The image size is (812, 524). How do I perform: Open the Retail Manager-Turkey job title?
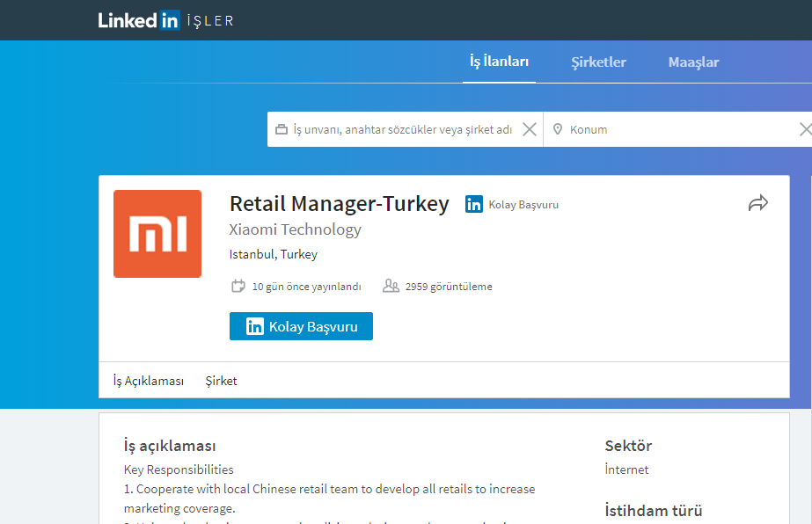point(339,204)
